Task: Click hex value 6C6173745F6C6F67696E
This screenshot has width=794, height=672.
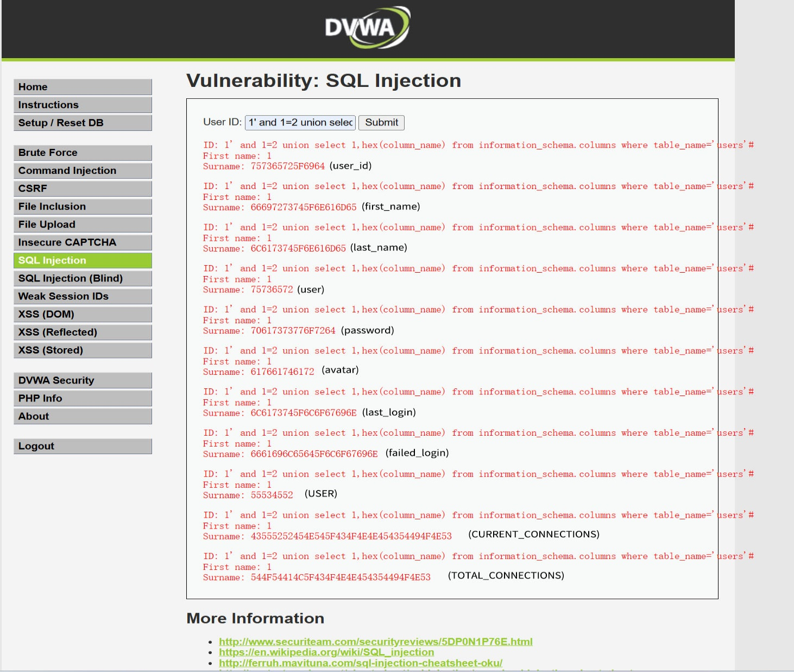Action: coord(304,413)
